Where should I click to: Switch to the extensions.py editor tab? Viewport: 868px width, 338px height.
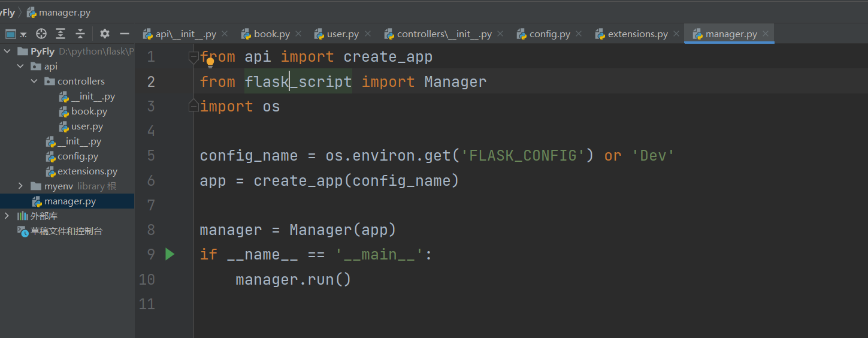coord(631,34)
